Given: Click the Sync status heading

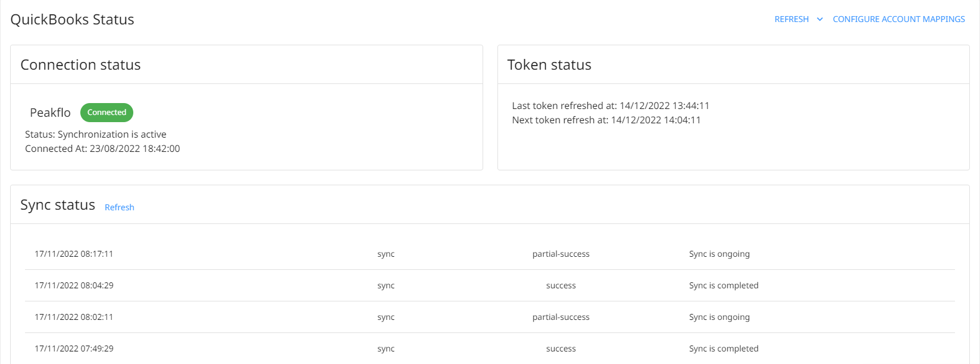Looking at the screenshot, I should point(58,205).
